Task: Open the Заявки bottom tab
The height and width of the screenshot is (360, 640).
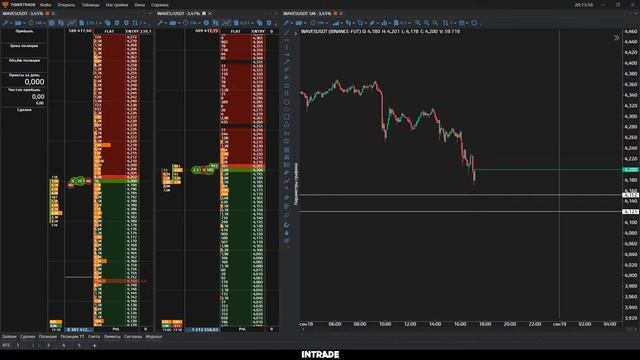Action: 9,337
